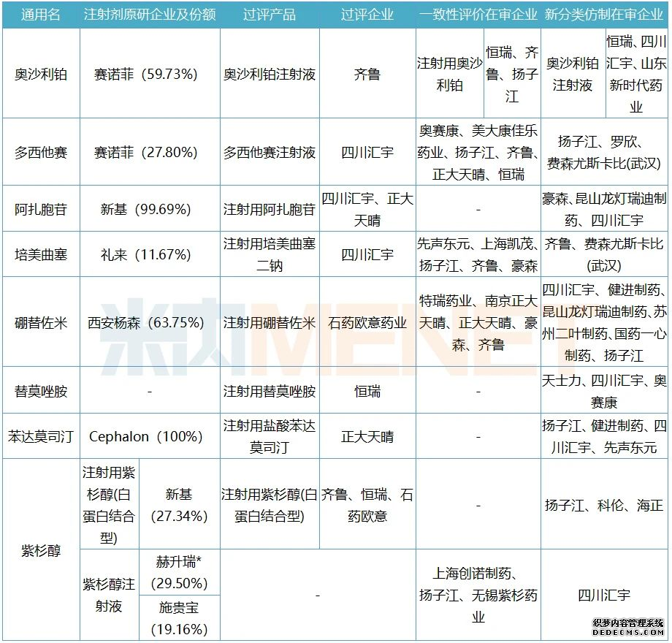Viewport: 672px width, 643px height.
Task: Click the 注射剂原研企业及份额 column header
Action: coord(150,14)
